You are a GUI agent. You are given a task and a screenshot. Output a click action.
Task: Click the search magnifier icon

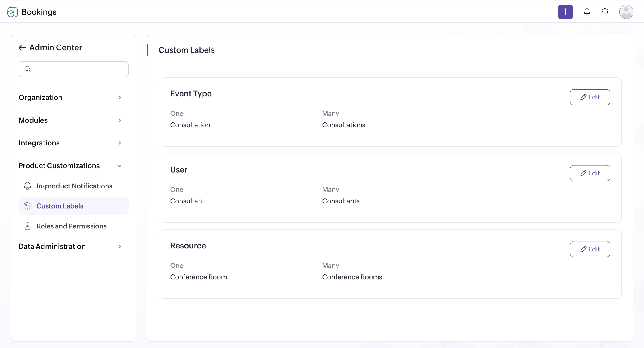click(x=28, y=69)
